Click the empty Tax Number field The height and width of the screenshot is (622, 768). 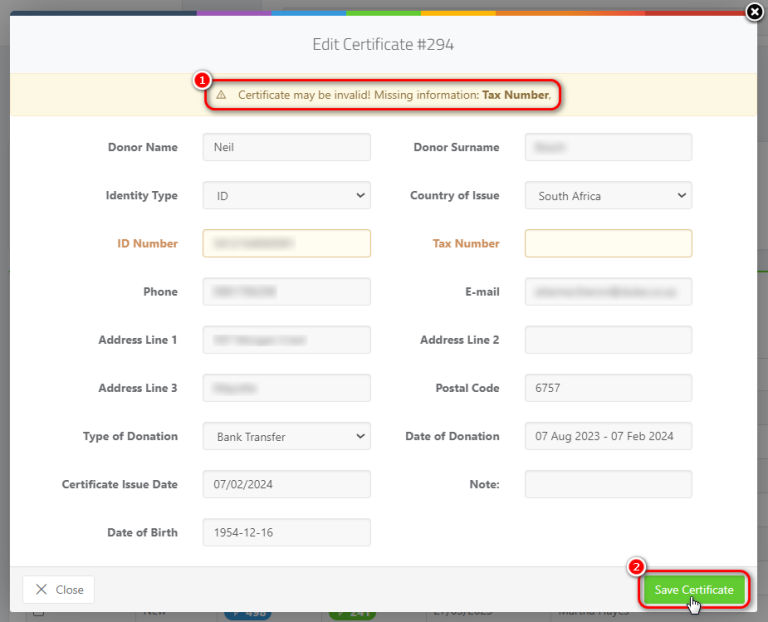(x=608, y=243)
